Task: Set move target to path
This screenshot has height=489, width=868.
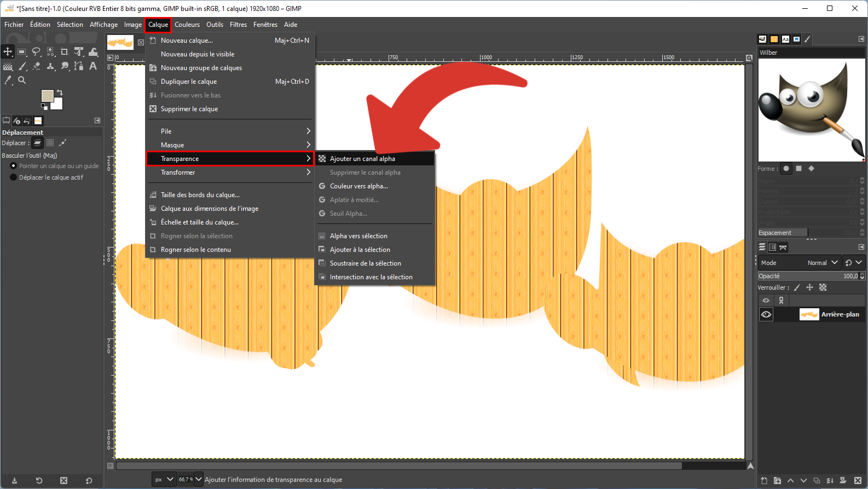Action: pyautogui.click(x=63, y=143)
